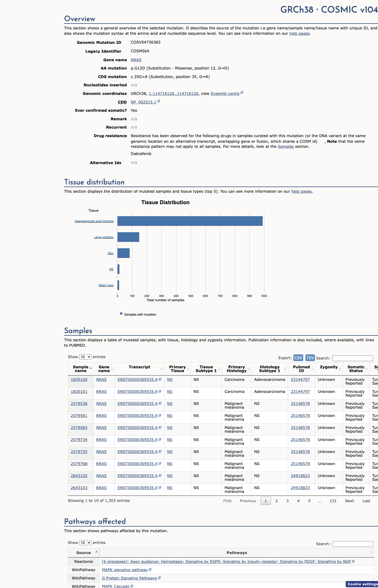Open help pages link in Tissue distribution
Screen dimensions: 378x588
(301, 191)
